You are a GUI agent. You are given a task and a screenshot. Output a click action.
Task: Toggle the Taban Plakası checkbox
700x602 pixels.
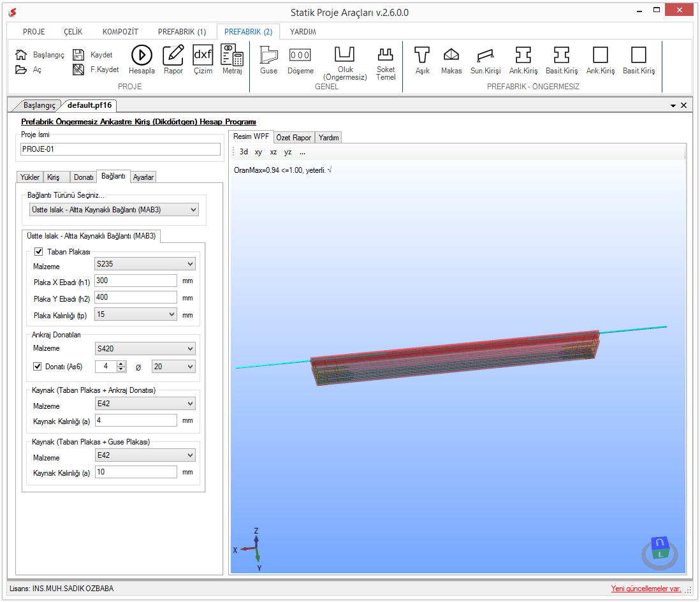click(x=39, y=251)
